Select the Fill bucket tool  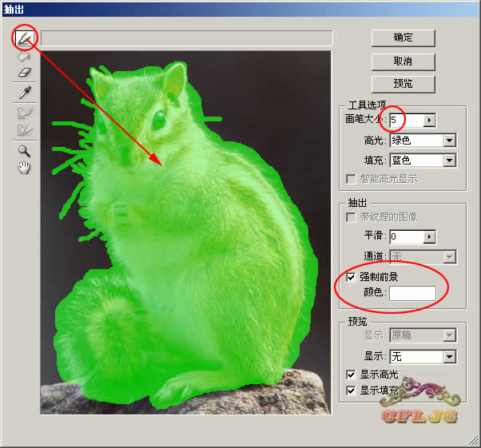[26, 55]
